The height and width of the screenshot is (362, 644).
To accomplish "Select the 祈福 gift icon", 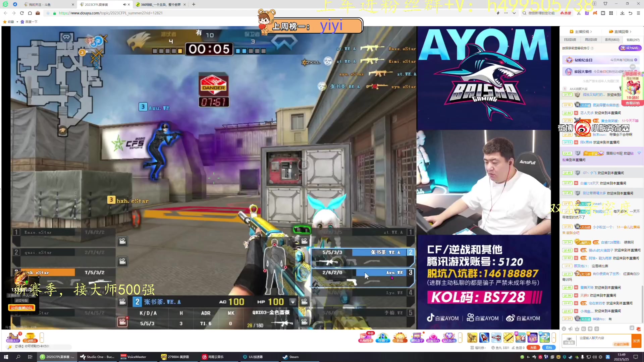I will (x=400, y=337).
